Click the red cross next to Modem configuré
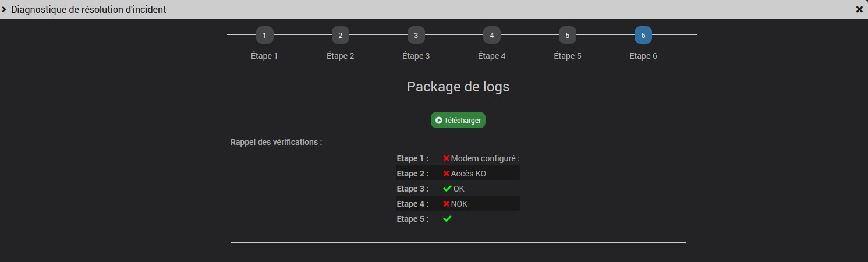 [x=447, y=158]
